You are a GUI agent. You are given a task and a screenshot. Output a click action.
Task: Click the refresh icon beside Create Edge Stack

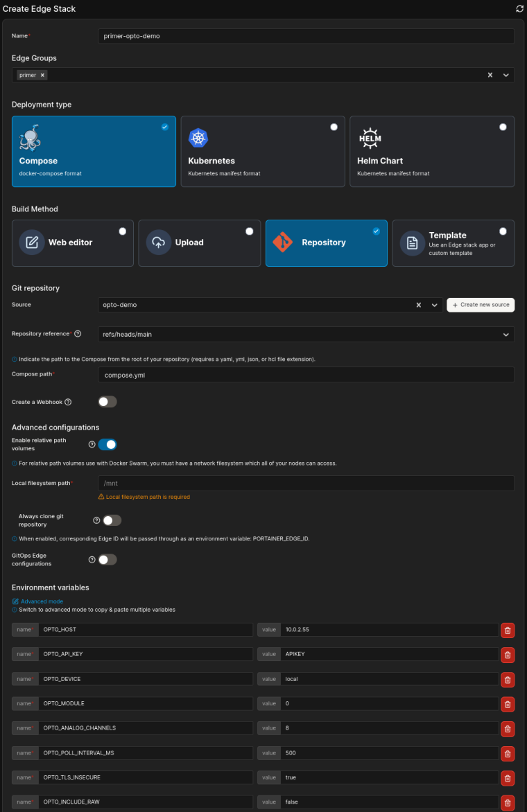tap(520, 9)
